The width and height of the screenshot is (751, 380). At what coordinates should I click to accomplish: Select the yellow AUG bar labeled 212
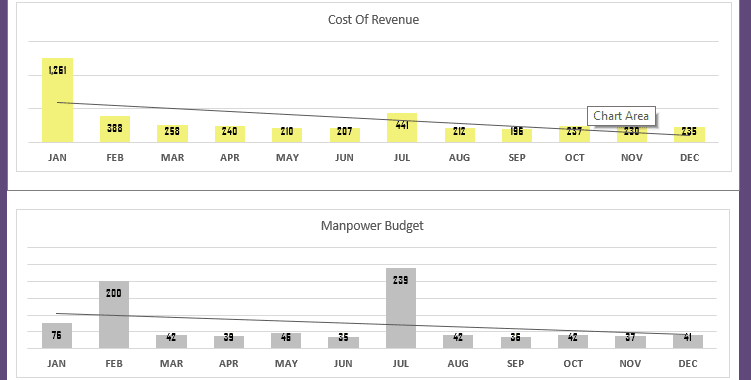[x=459, y=135]
